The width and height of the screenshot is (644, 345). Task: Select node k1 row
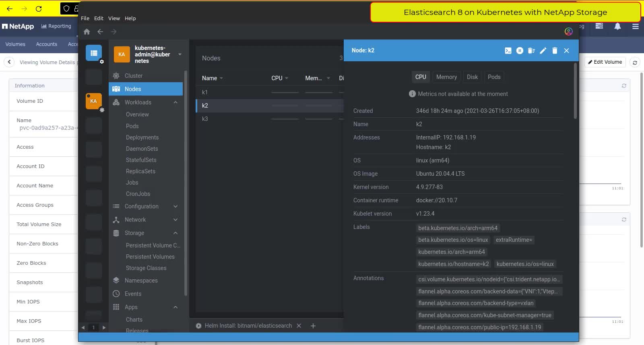(270, 92)
